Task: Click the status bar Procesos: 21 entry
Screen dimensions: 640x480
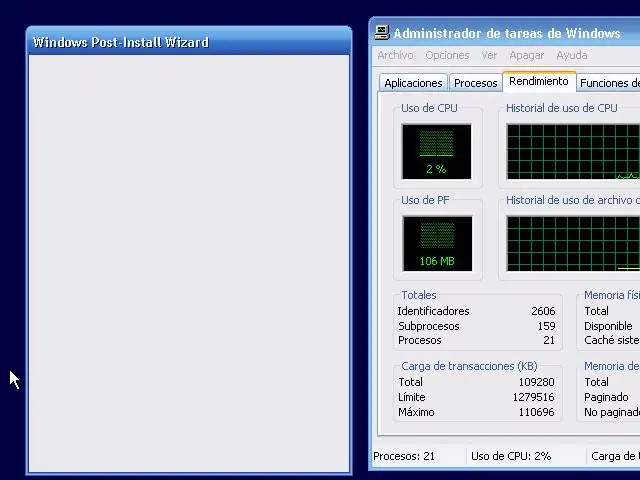Action: (404, 456)
